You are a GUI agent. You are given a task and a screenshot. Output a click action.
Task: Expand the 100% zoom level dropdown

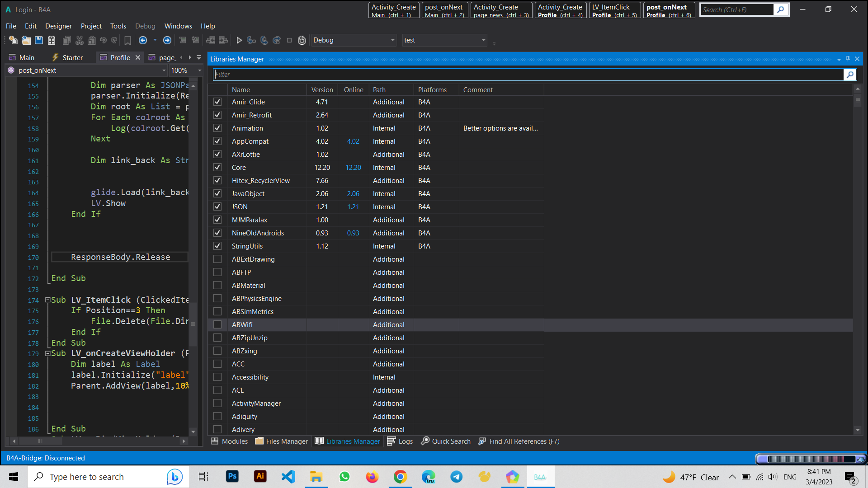[199, 70]
